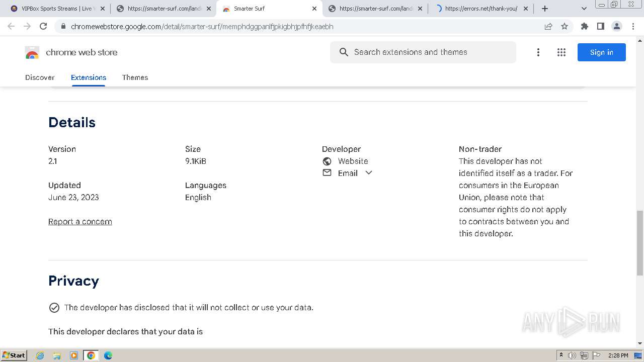This screenshot has height=362, width=644.
Task: Click the Report a concern link
Action: pyautogui.click(x=80, y=222)
